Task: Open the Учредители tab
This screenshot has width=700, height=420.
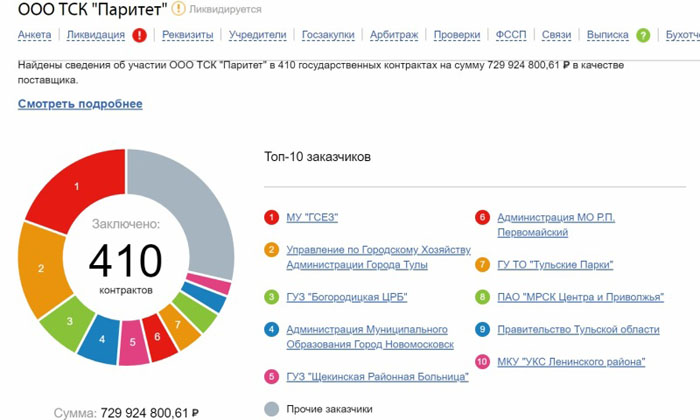Action: click(x=257, y=35)
